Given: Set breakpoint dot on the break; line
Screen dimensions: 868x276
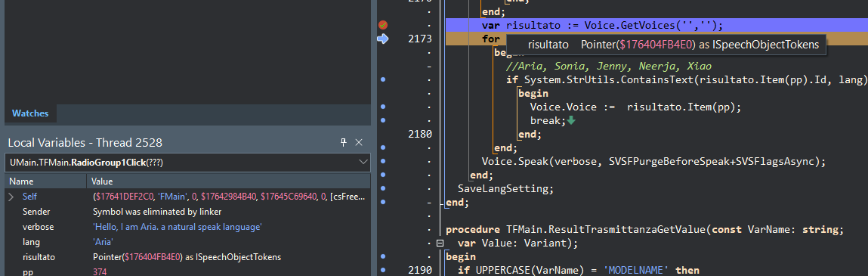Looking at the screenshot, I should point(382,120).
